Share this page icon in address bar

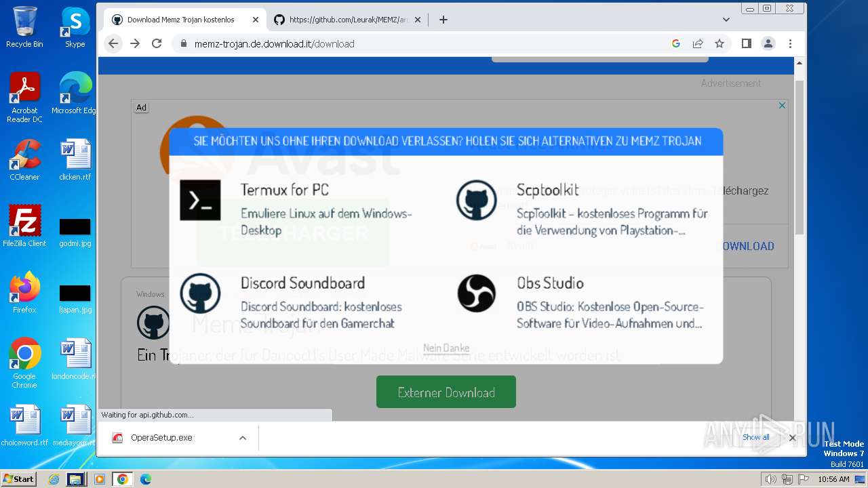698,43
